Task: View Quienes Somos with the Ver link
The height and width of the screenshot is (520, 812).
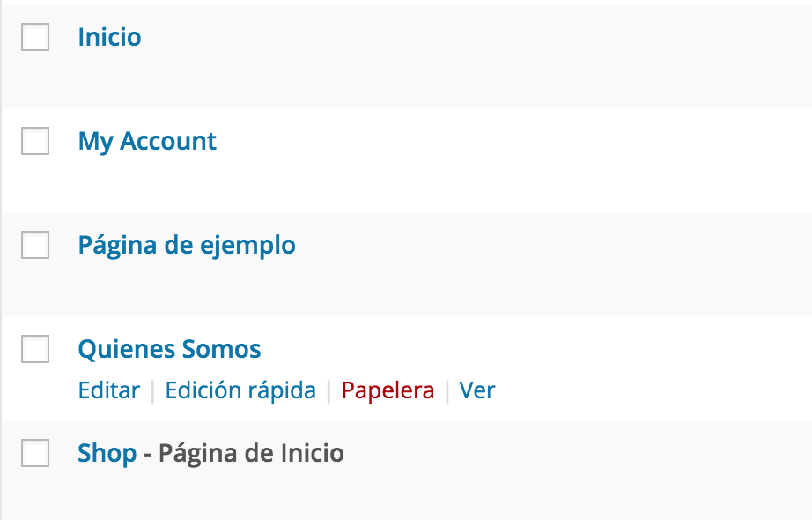Action: pyautogui.click(x=478, y=390)
